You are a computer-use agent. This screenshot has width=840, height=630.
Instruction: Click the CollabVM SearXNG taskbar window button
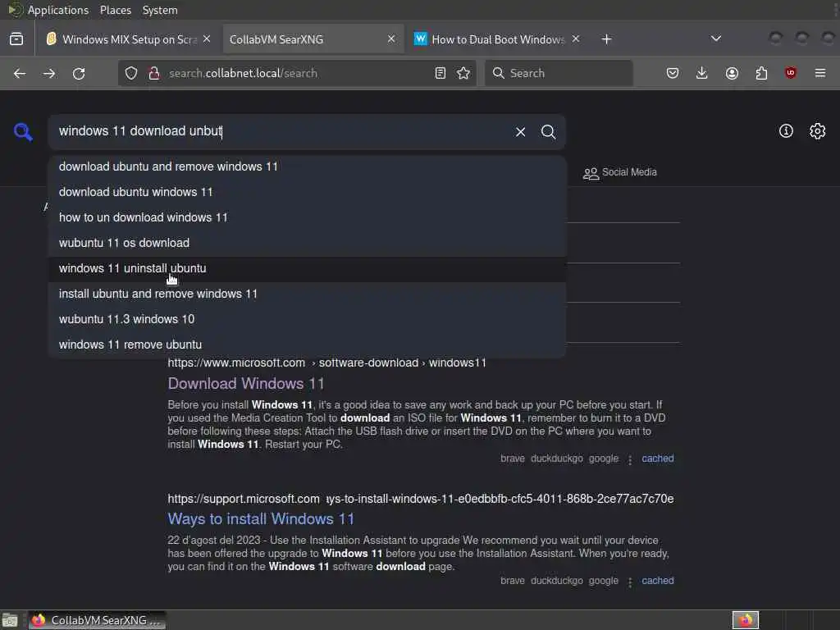click(x=97, y=620)
